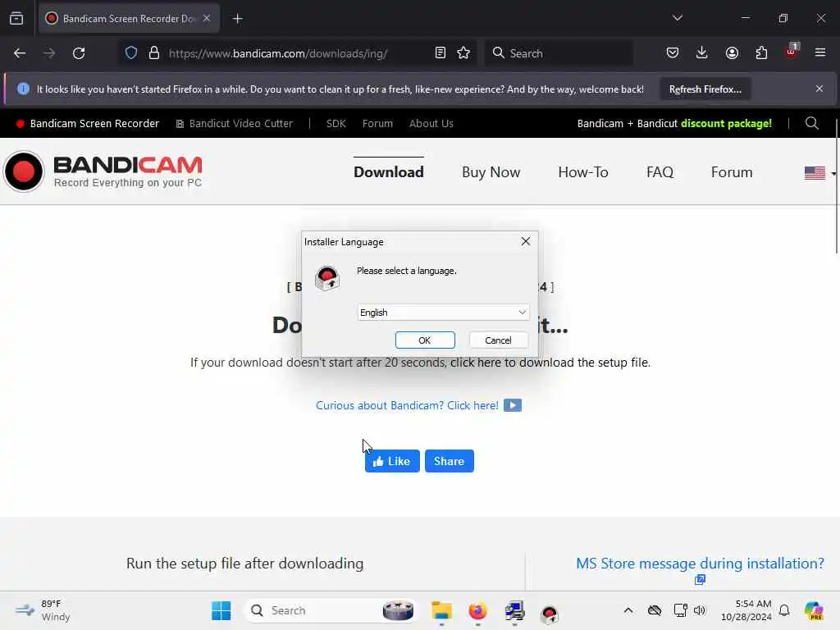Open Curious about Bandicam? Click here! link
The width and height of the screenshot is (840, 630).
click(407, 405)
